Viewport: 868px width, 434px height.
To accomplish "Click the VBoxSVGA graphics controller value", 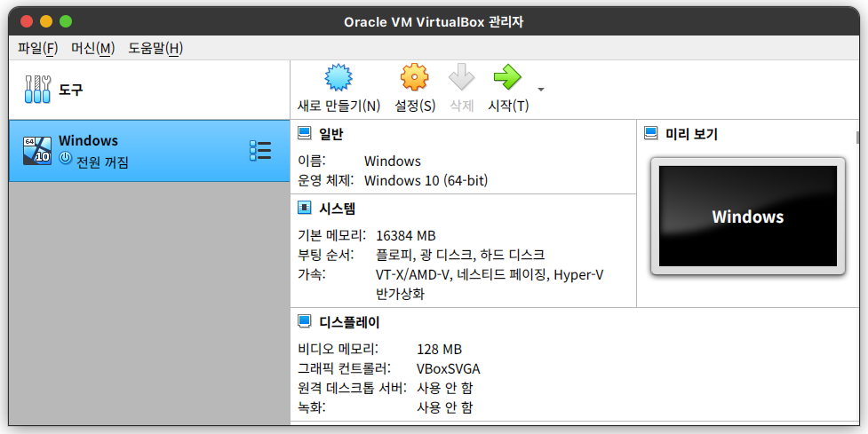I will point(449,368).
